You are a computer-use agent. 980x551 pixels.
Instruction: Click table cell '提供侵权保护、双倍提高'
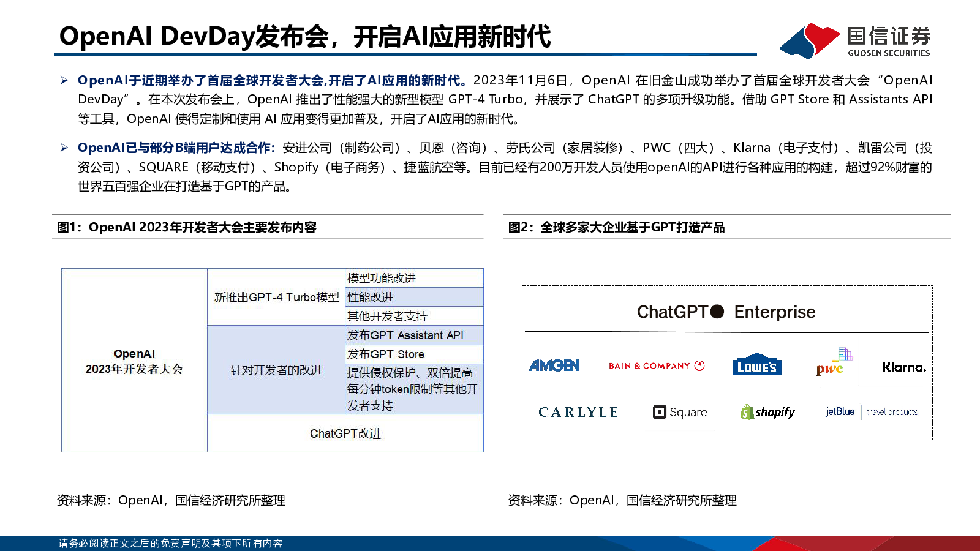tap(415, 389)
